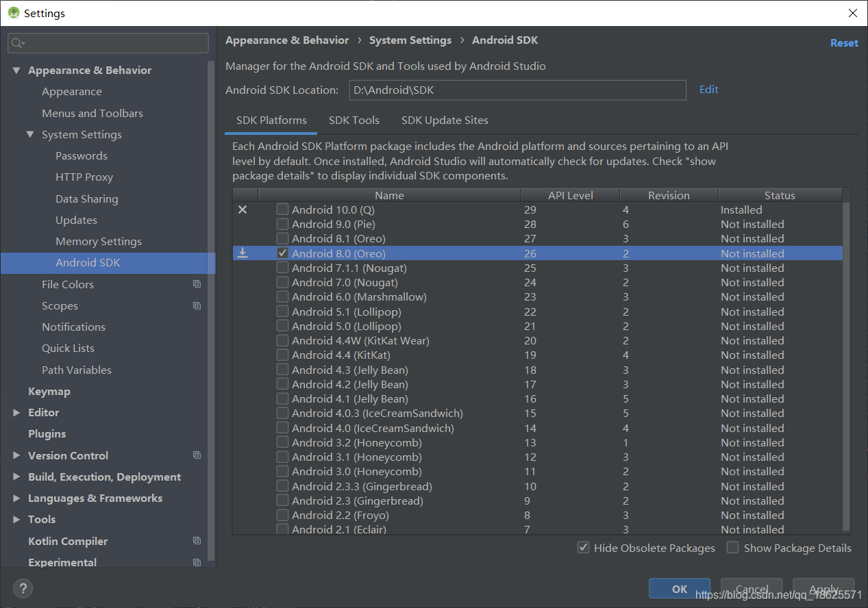Select the Android 2.3.3 (Gingerbread) row
868x608 pixels.
[x=538, y=486]
